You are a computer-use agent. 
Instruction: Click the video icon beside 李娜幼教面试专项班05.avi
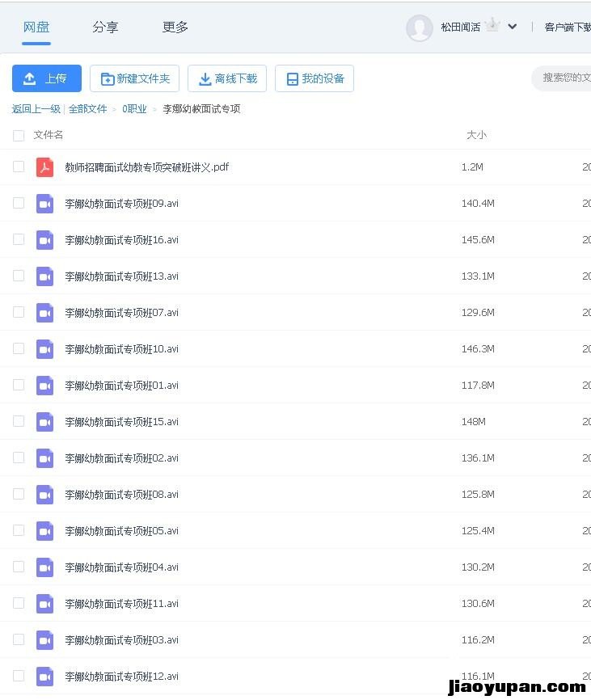[44, 531]
